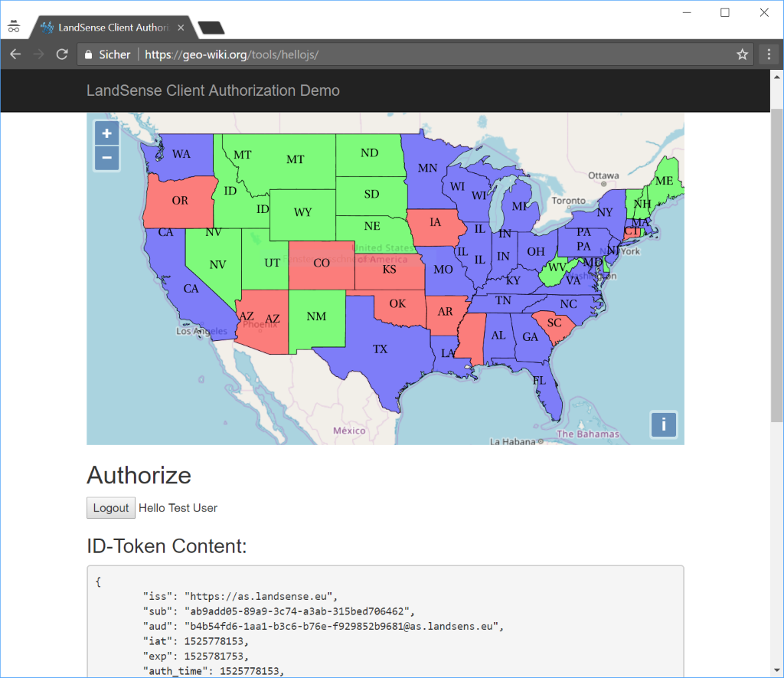Toggle Texas selection on the map
Viewport: 784px width, 678px height.
[381, 349]
